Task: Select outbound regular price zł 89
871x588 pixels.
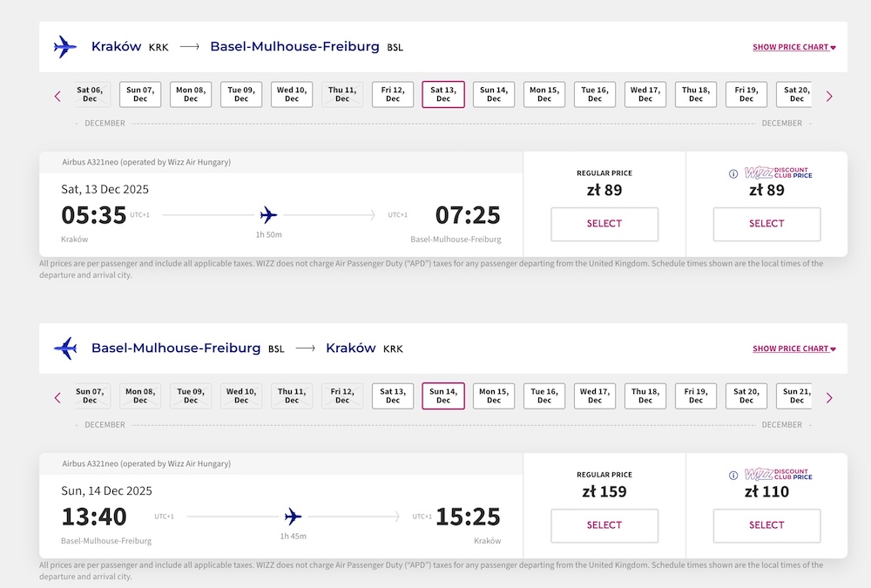Action: pyautogui.click(x=604, y=224)
